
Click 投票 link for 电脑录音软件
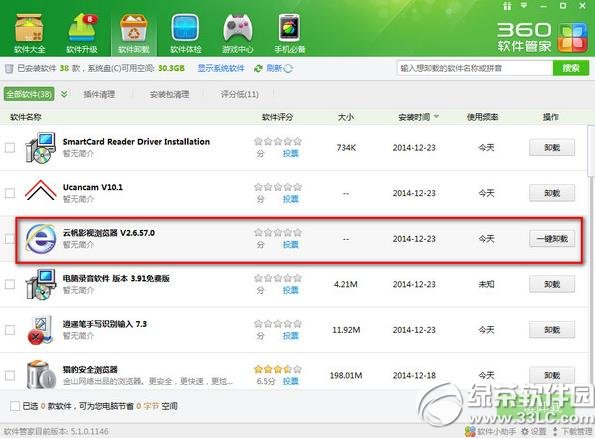point(291,290)
